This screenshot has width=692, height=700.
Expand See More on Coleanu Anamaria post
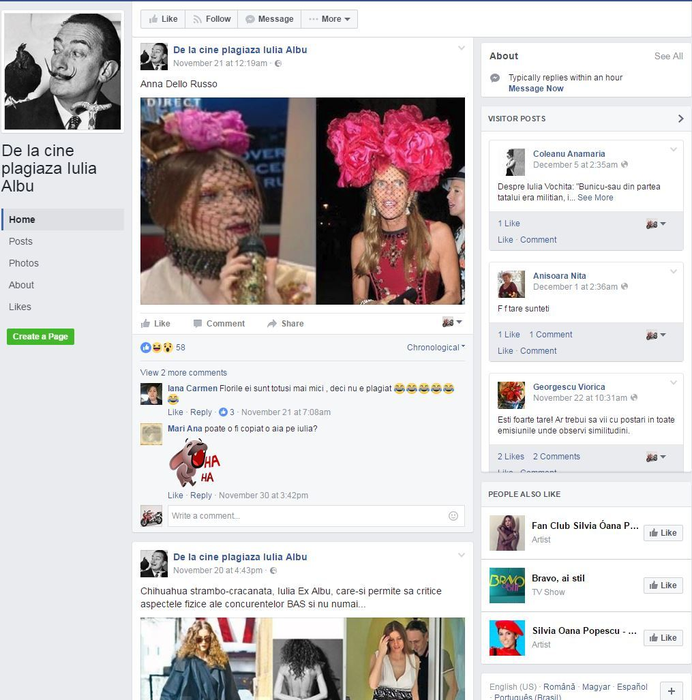[595, 198]
